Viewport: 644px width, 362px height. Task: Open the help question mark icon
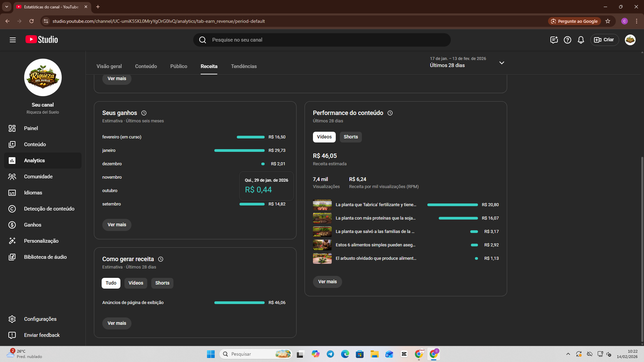[567, 40]
